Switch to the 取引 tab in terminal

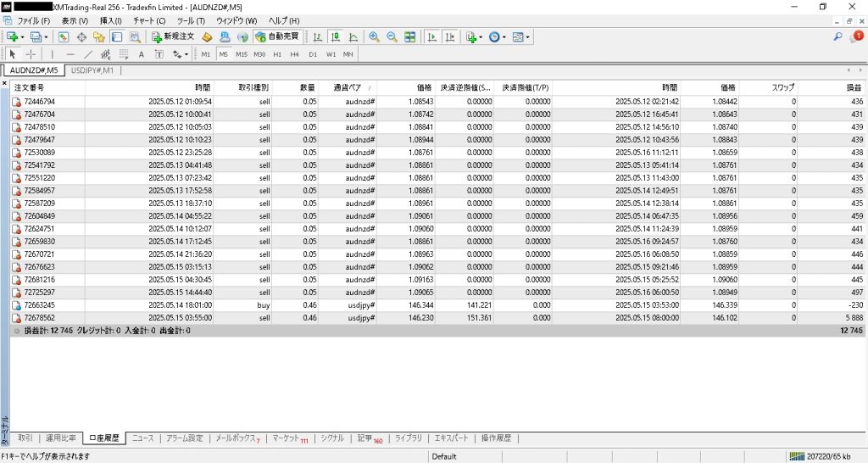[x=25, y=438]
